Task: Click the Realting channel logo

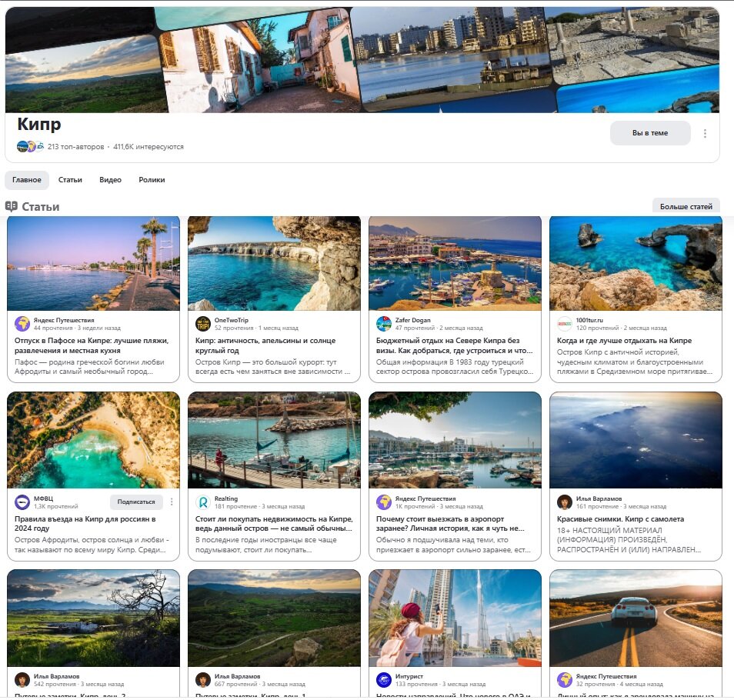Action: pyautogui.click(x=202, y=502)
